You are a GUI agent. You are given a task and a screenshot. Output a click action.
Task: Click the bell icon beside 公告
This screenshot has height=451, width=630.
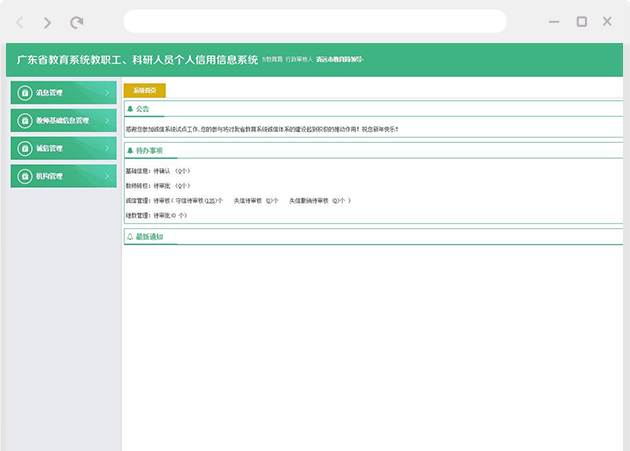point(130,108)
